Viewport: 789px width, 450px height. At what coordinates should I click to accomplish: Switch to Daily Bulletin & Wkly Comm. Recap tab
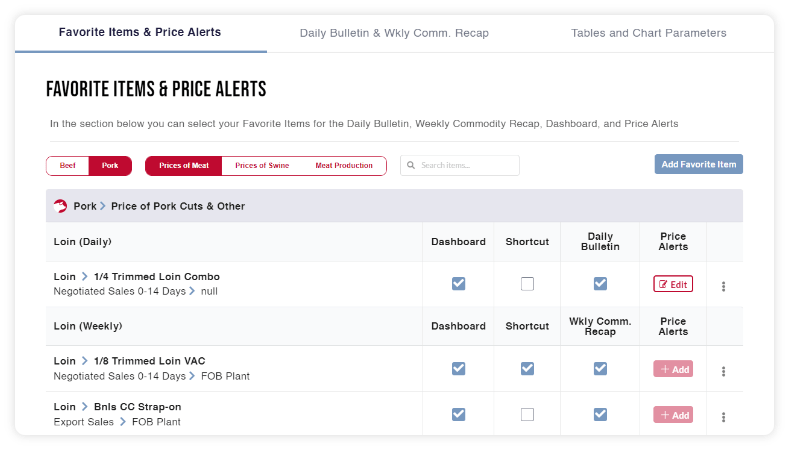click(394, 33)
